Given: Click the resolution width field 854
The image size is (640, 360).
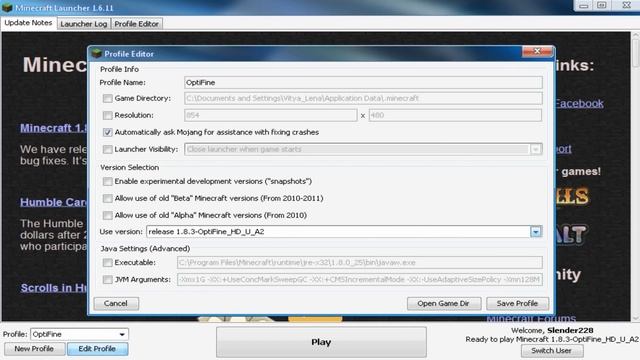Looking at the screenshot, I should [271, 116].
